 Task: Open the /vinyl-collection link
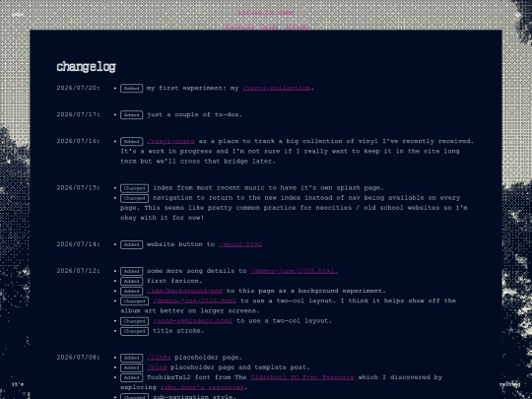(x=277, y=88)
